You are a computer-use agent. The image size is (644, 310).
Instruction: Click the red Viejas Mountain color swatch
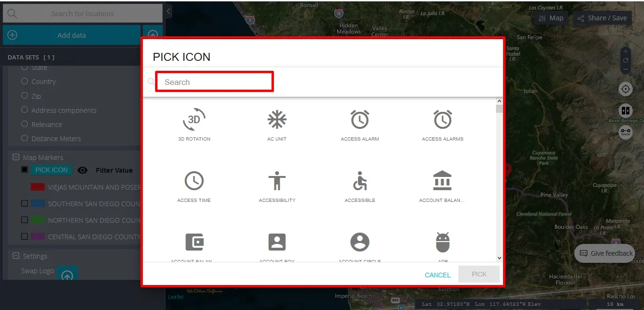[38, 187]
